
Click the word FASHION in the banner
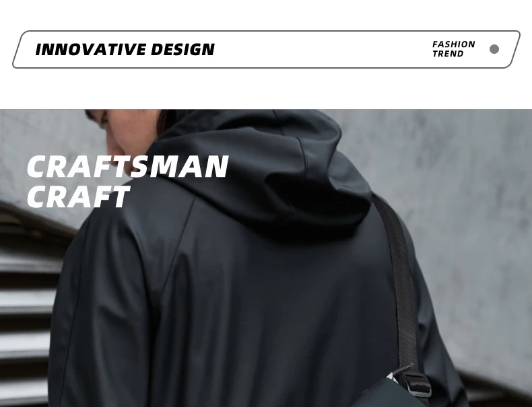click(454, 44)
